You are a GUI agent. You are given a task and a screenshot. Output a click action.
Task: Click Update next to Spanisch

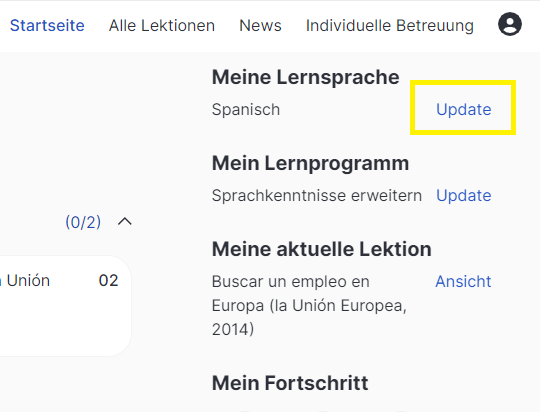point(464,110)
